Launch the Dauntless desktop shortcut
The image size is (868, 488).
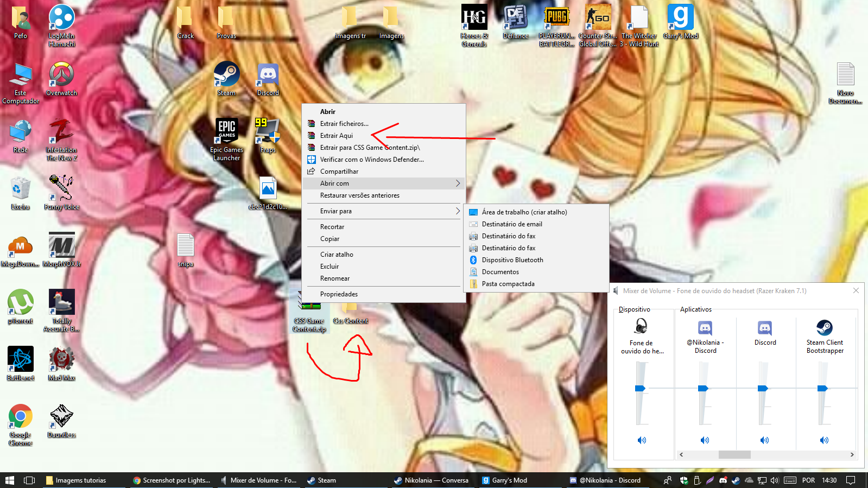[61, 421]
